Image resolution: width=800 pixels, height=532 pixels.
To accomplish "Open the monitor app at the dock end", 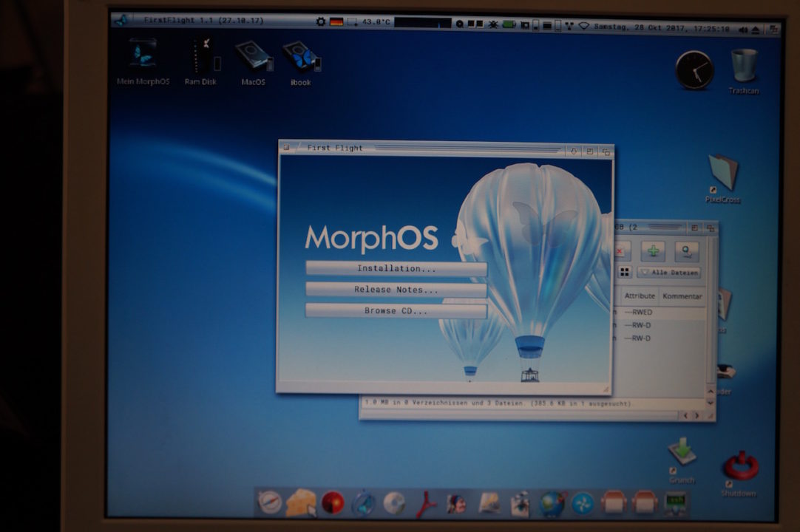I will [x=676, y=503].
